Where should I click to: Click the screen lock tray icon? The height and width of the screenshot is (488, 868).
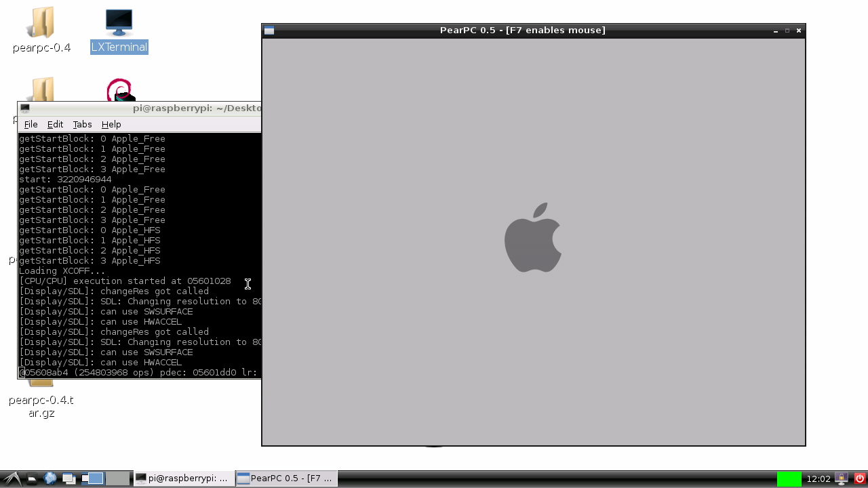click(x=842, y=479)
